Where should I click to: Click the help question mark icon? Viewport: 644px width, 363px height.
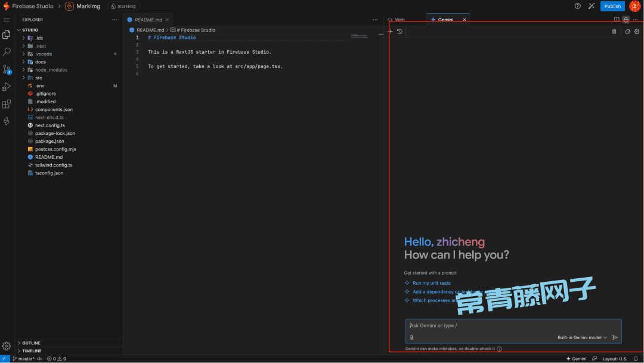577,6
